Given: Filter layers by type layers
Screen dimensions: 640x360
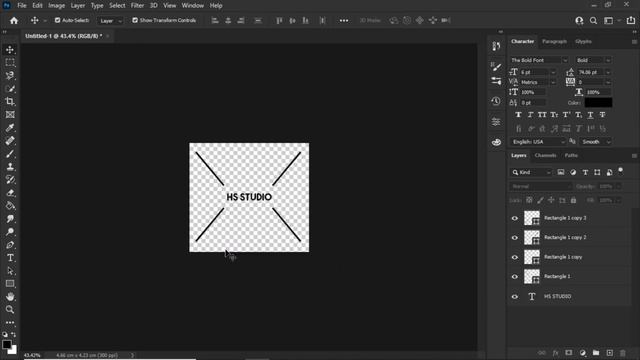Looking at the screenshot, I should [585, 172].
